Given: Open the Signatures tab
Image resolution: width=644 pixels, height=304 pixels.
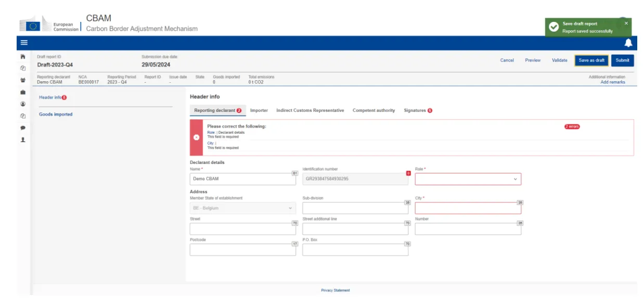Looking at the screenshot, I should click(418, 110).
